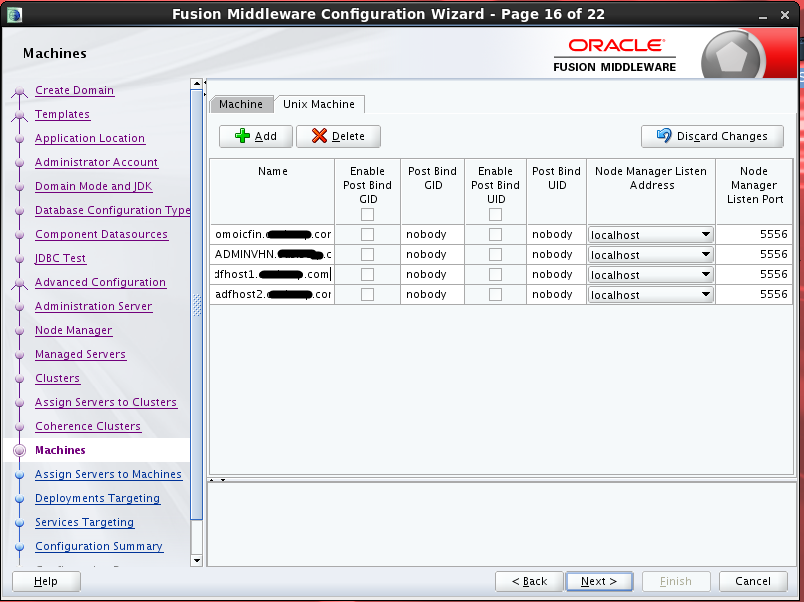Image resolution: width=804 pixels, height=602 pixels.
Task: Jump to Clusters step
Action: (57, 378)
